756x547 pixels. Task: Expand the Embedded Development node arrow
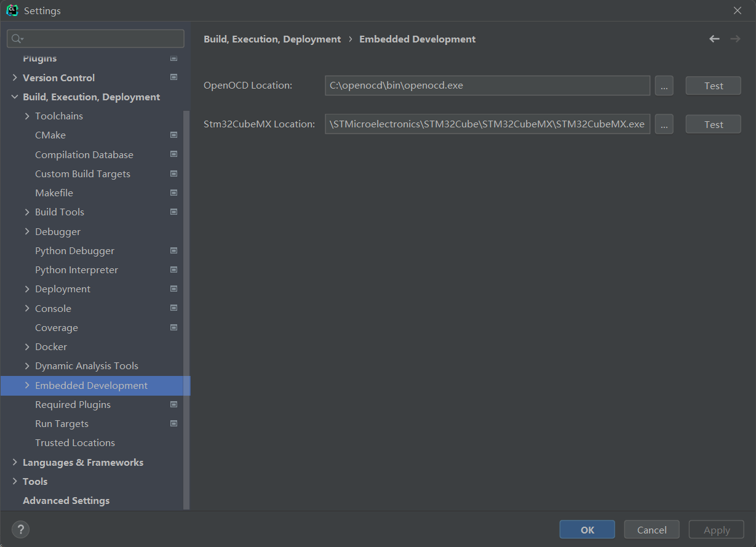(27, 386)
